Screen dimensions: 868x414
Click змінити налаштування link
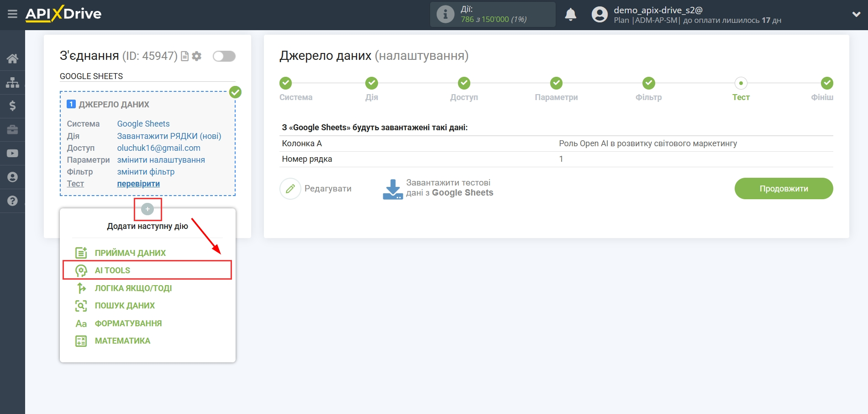click(161, 159)
